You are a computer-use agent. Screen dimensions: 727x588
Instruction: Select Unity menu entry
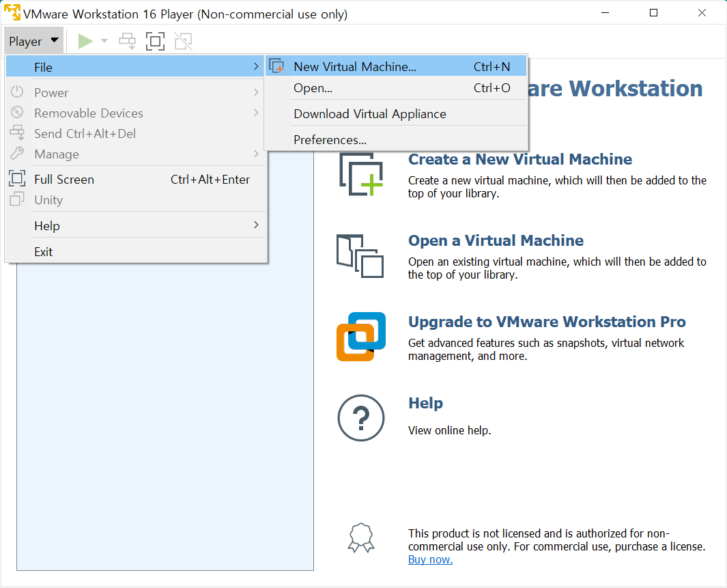135,200
